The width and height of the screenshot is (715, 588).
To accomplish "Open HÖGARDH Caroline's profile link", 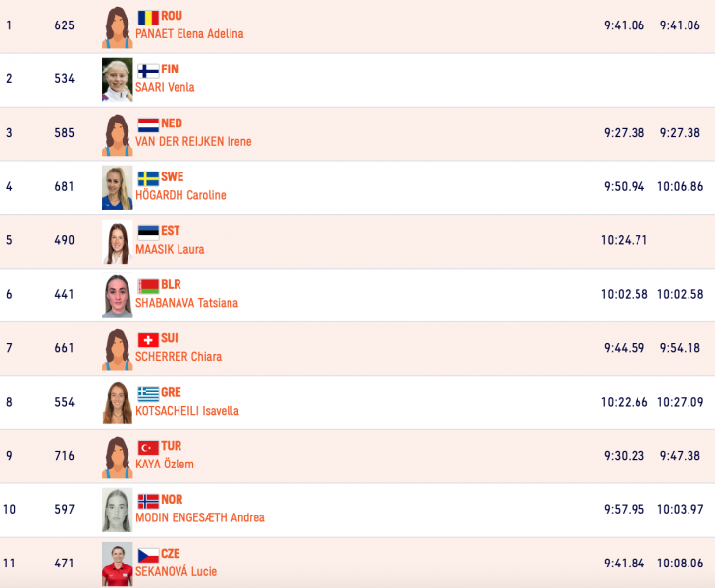I will [180, 195].
